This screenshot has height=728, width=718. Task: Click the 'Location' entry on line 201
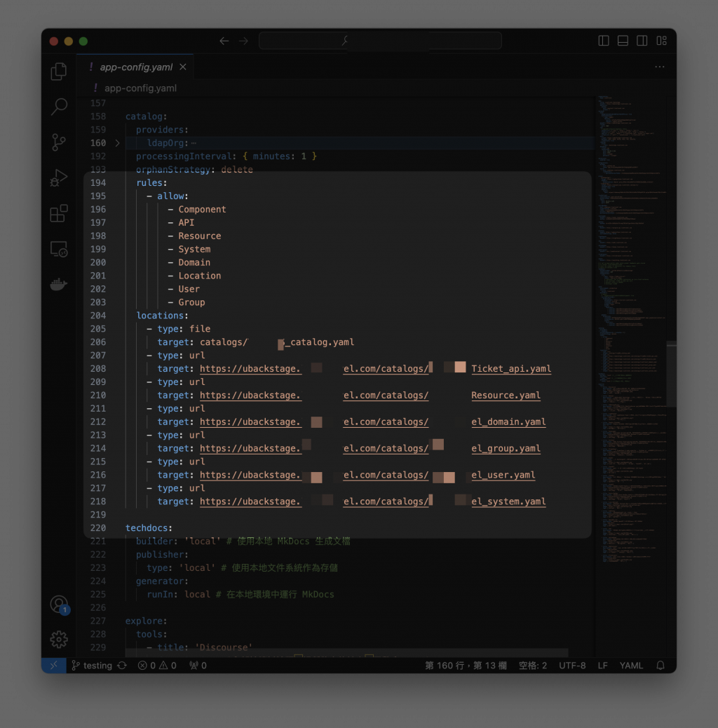[x=200, y=276]
